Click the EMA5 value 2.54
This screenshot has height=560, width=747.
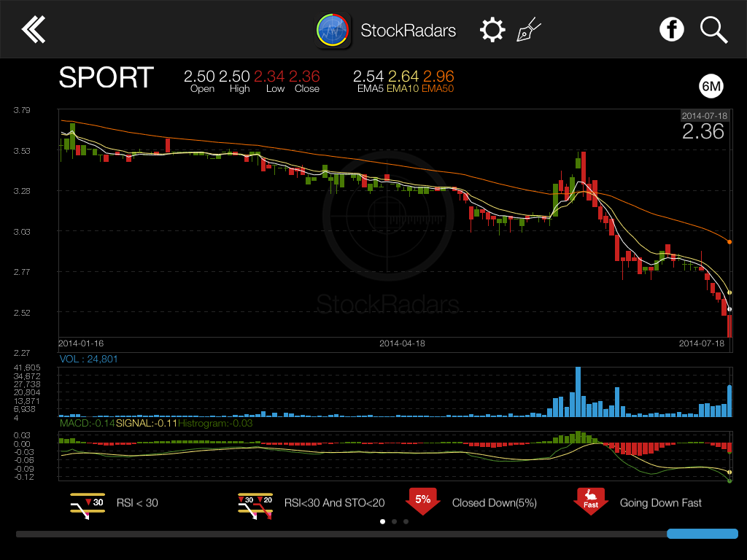368,76
